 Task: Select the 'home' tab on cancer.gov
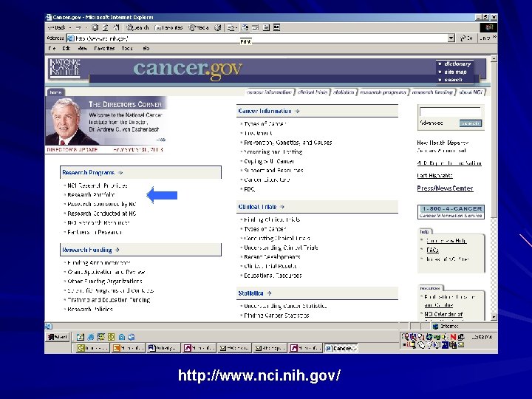(x=55, y=92)
